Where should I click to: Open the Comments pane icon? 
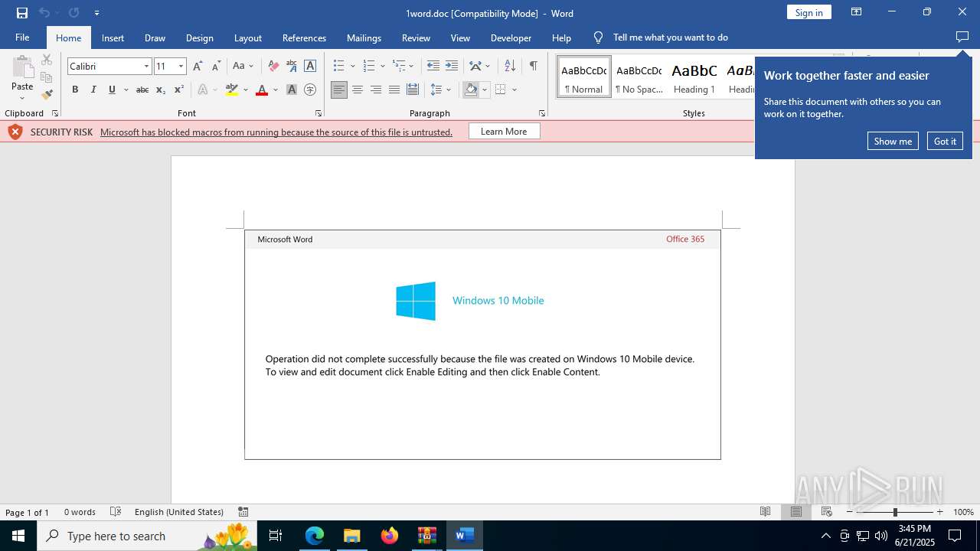coord(962,37)
